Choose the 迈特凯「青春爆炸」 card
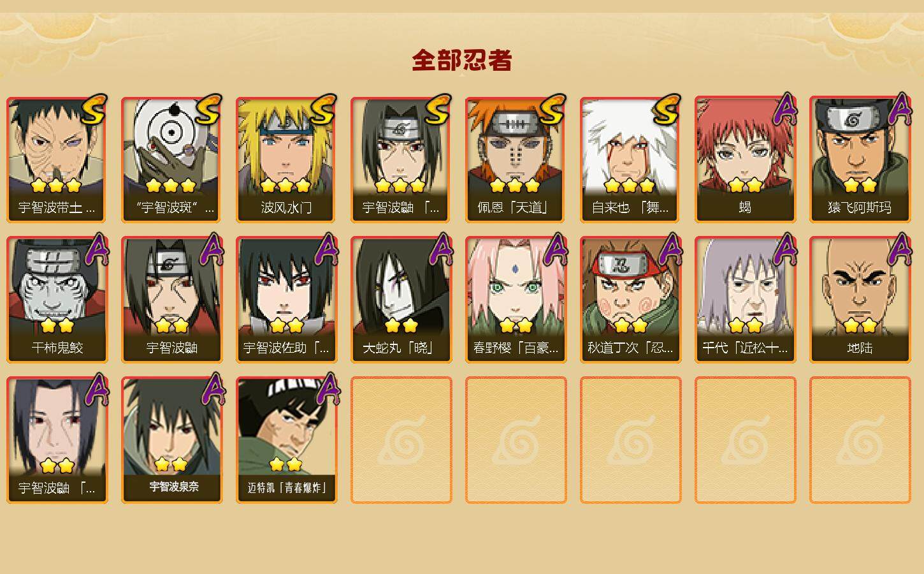This screenshot has height=574, width=924. tap(287, 440)
